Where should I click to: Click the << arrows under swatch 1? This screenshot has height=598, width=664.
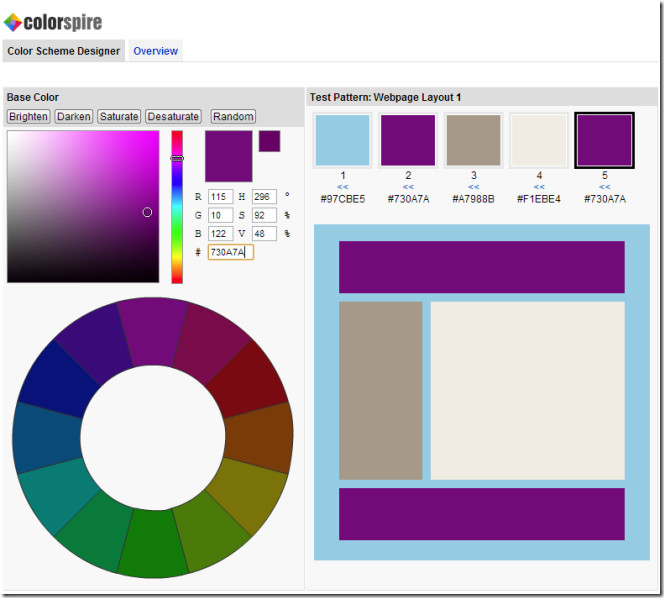[x=342, y=187]
